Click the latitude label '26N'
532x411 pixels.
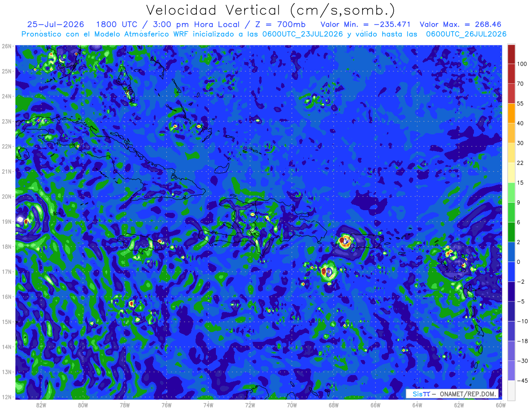tap(6, 46)
